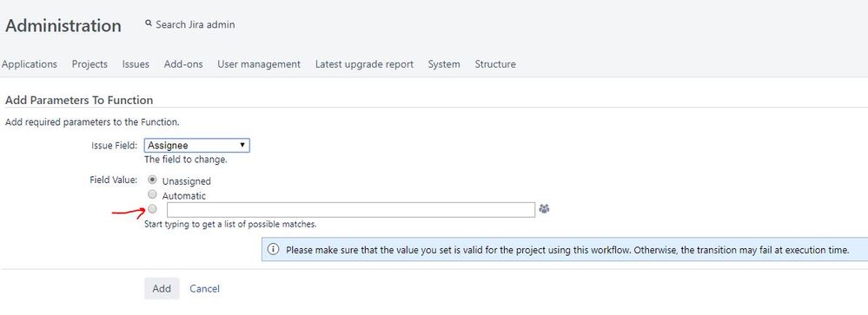The image size is (868, 315).
Task: Click the info icon in the notice
Action: click(274, 250)
